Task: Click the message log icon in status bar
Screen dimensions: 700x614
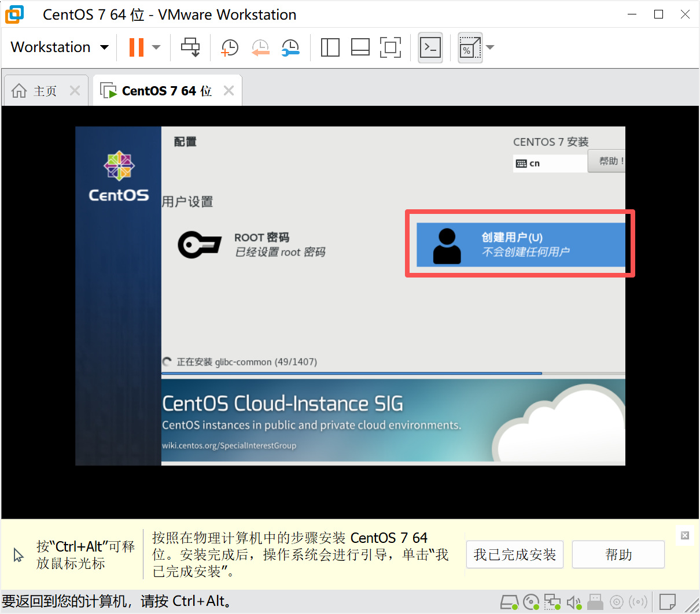Action: [x=668, y=602]
